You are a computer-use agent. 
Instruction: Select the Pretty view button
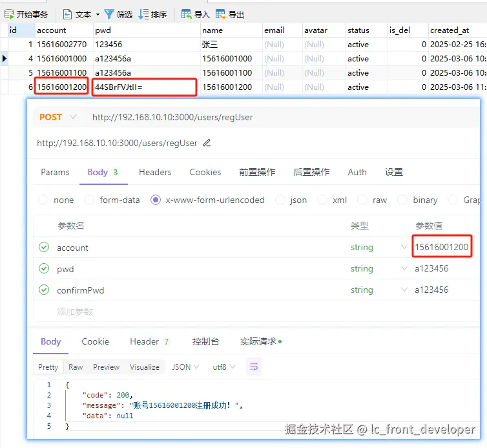click(x=48, y=367)
